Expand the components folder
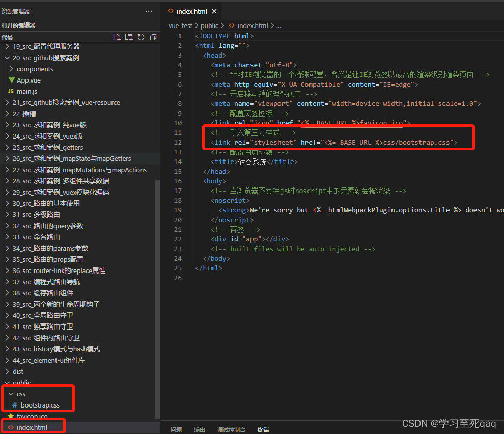 [x=35, y=69]
